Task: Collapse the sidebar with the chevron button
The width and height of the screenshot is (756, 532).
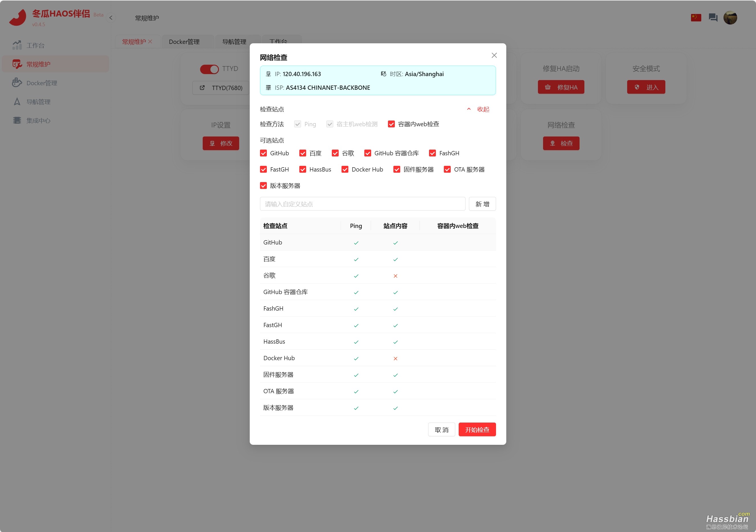Action: point(111,18)
